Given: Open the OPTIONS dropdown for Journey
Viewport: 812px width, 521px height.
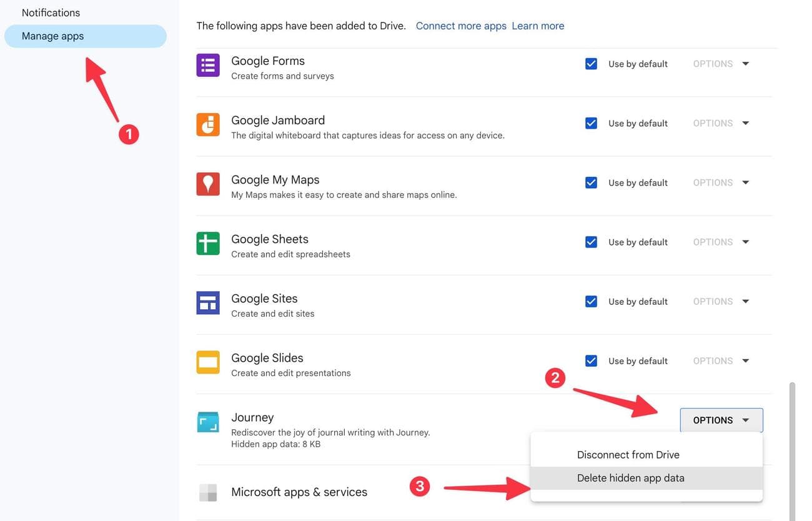Looking at the screenshot, I should 721,420.
